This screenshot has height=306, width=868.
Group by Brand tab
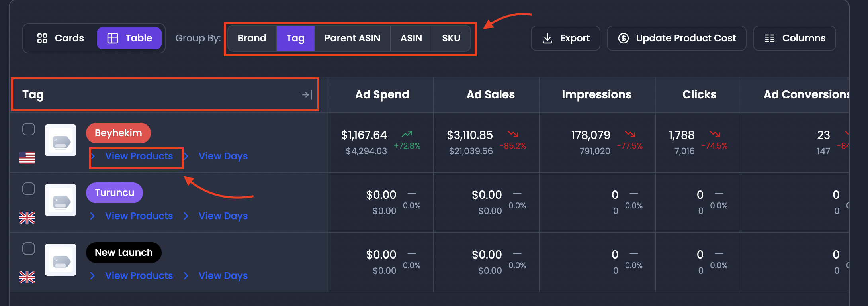tap(252, 38)
